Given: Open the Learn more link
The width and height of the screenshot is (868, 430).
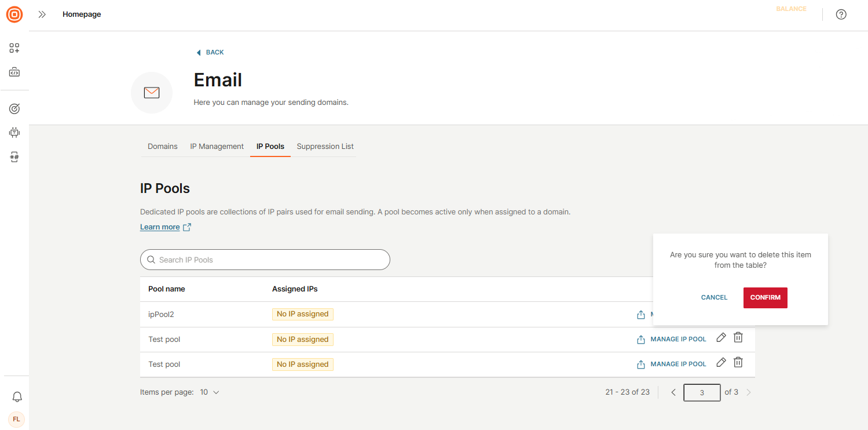Looking at the screenshot, I should (x=160, y=227).
